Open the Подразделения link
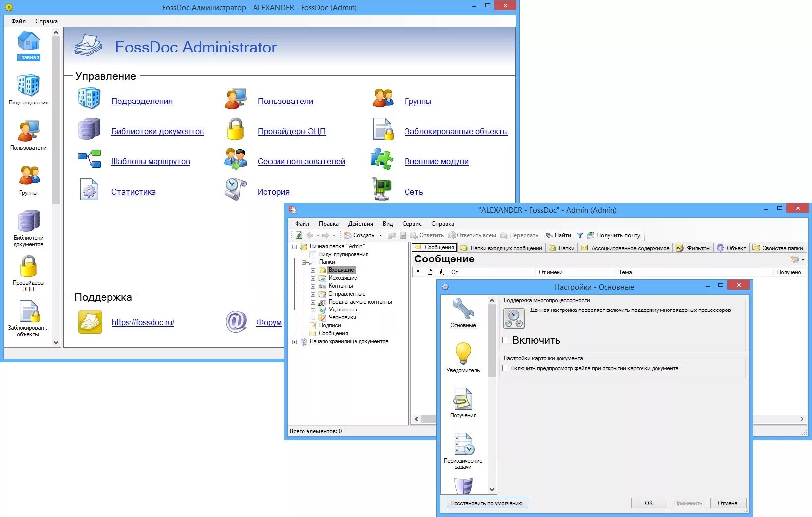The width and height of the screenshot is (812, 517). coord(142,101)
